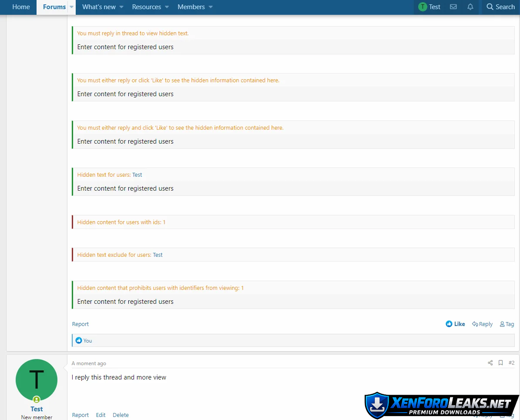
Task: Click Reply on the first post
Action: click(482, 324)
